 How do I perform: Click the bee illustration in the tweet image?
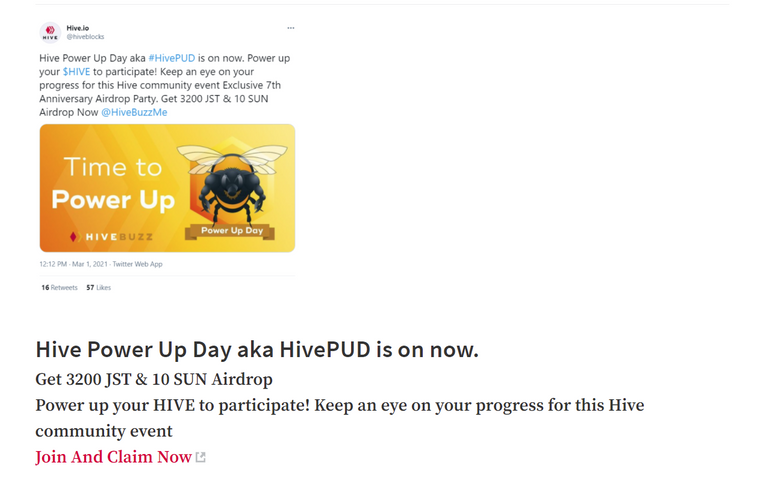point(232,184)
